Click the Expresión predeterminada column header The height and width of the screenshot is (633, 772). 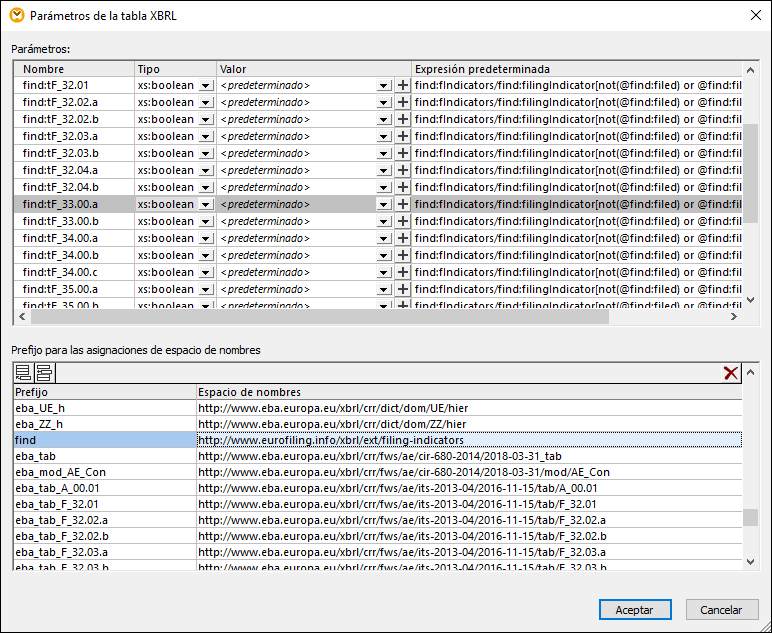click(577, 69)
